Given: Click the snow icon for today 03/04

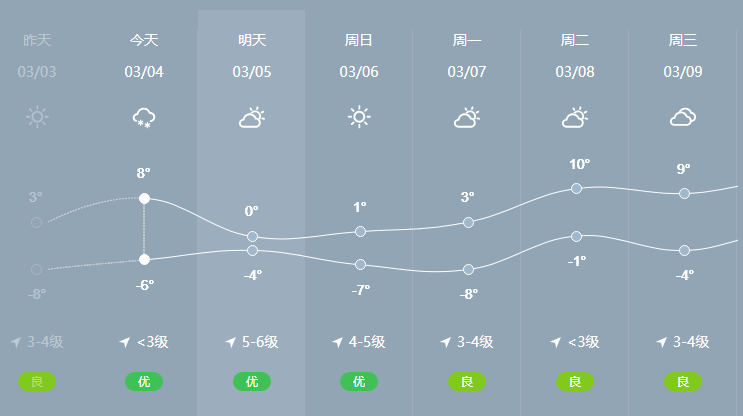Looking at the screenshot, I should pos(144,118).
